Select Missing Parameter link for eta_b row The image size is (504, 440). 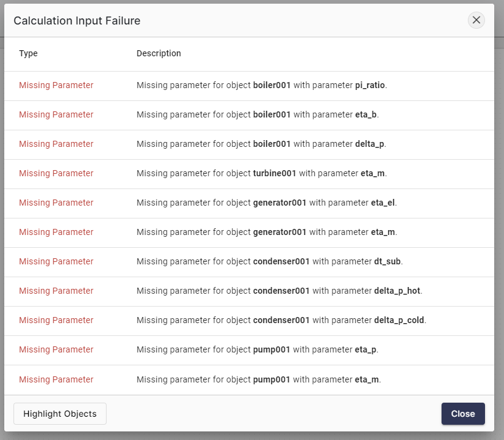click(x=56, y=114)
